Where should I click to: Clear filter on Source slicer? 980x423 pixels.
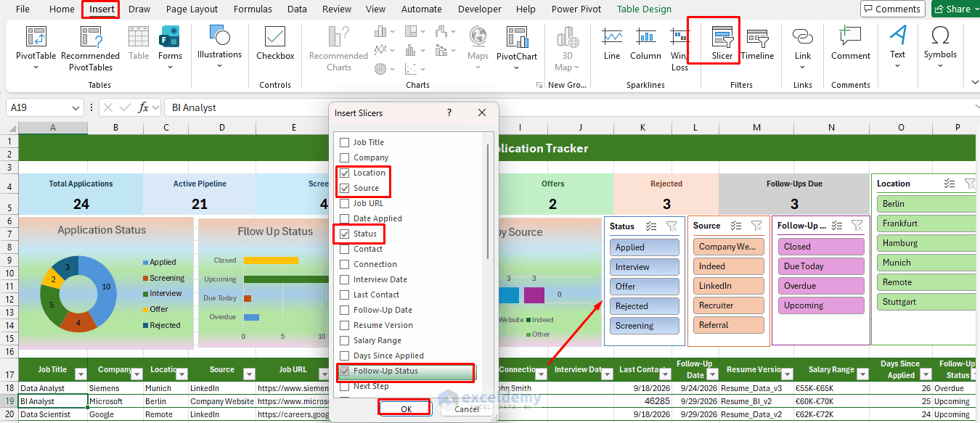[756, 226]
